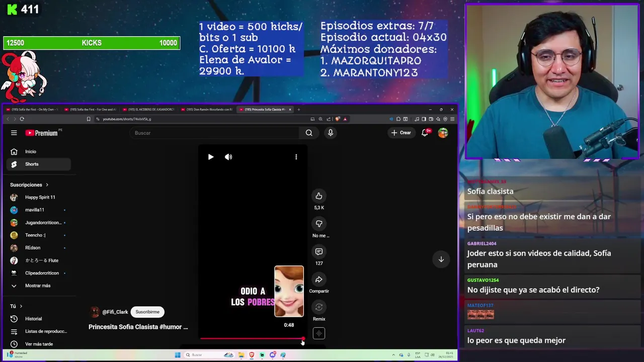The image size is (644, 362).
Task: Open YouTube notifications bell
Action: 425,133
